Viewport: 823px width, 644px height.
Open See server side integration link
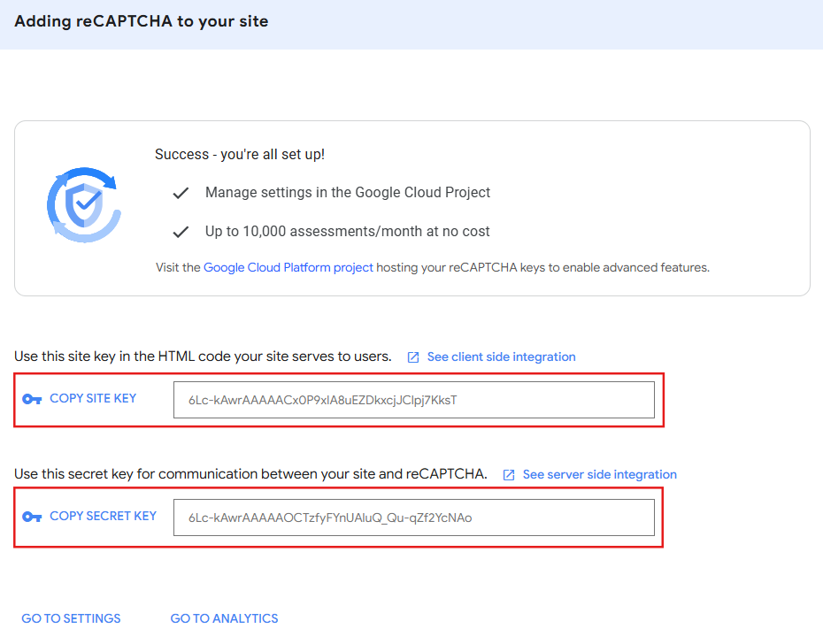(x=599, y=475)
